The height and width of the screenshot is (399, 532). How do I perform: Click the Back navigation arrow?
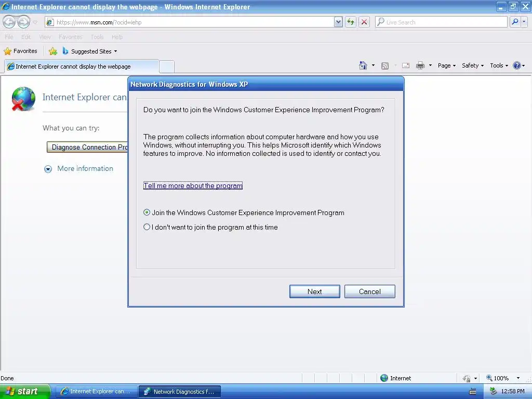tap(9, 22)
